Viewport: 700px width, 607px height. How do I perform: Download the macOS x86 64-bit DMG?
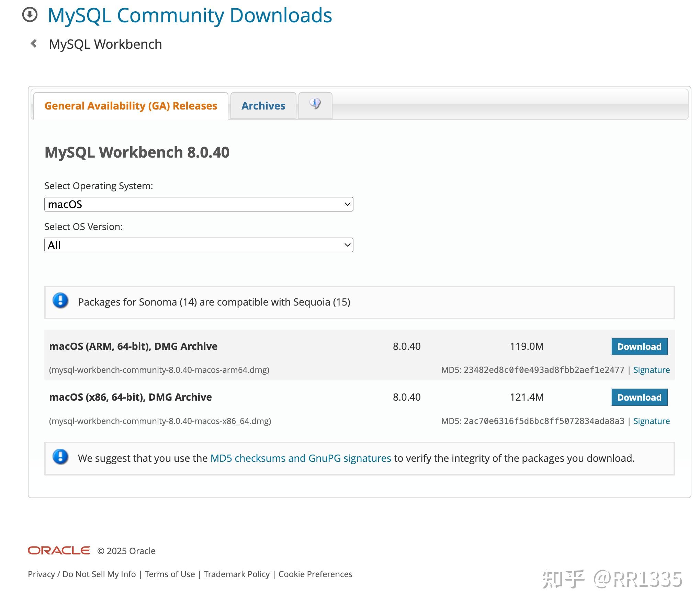(639, 397)
